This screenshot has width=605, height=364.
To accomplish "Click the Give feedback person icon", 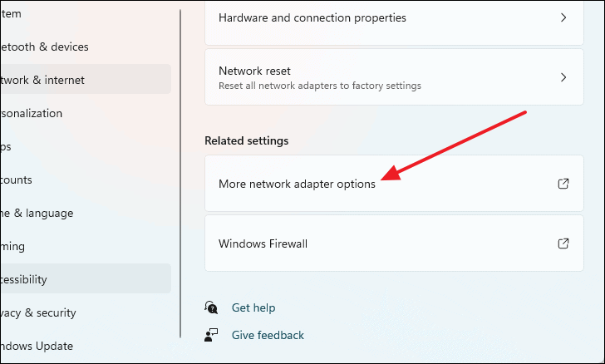I will (x=211, y=335).
